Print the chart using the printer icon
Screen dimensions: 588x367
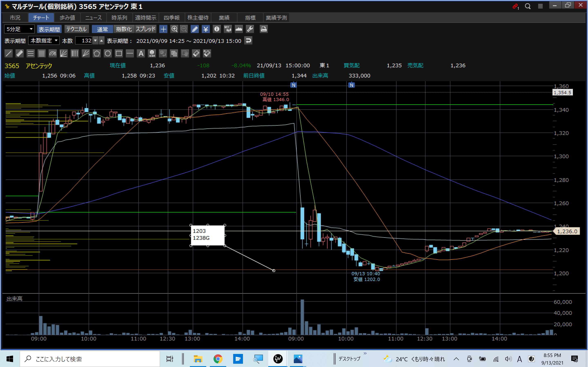(x=264, y=29)
